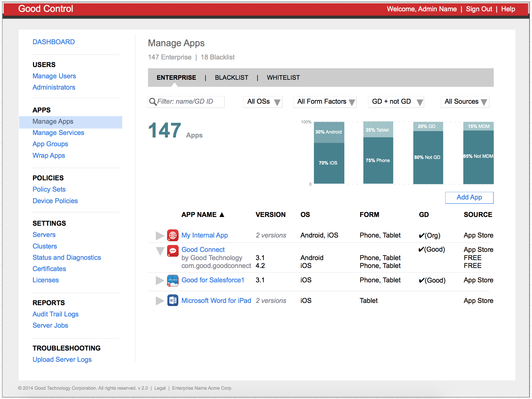Viewport: 532px width, 399px height.
Task: Click the GD column header
Action: pos(424,215)
